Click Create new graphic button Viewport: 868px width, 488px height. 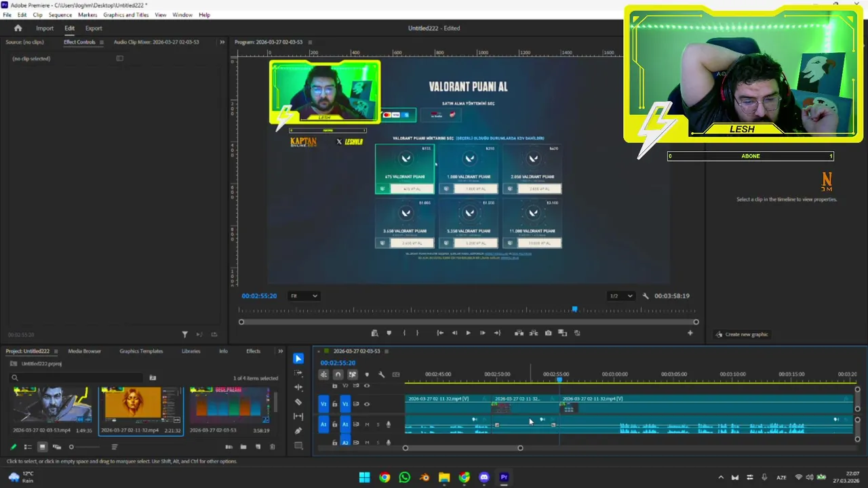click(x=742, y=334)
